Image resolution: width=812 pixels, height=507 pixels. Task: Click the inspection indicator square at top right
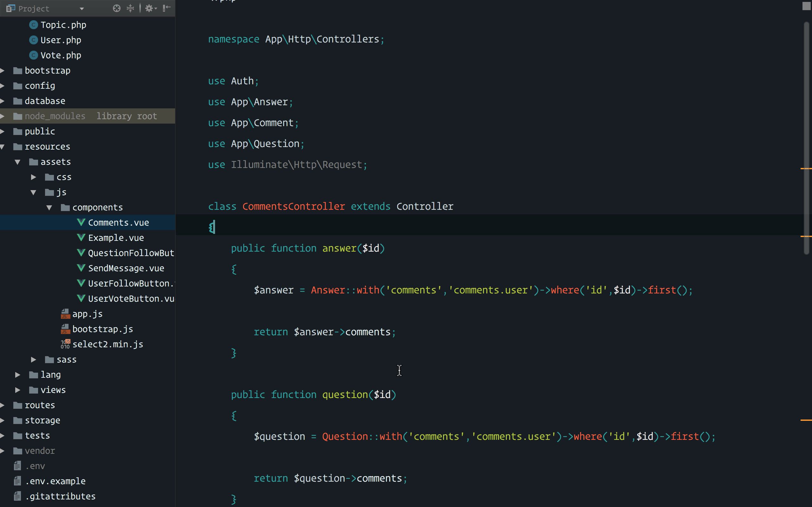(806, 6)
